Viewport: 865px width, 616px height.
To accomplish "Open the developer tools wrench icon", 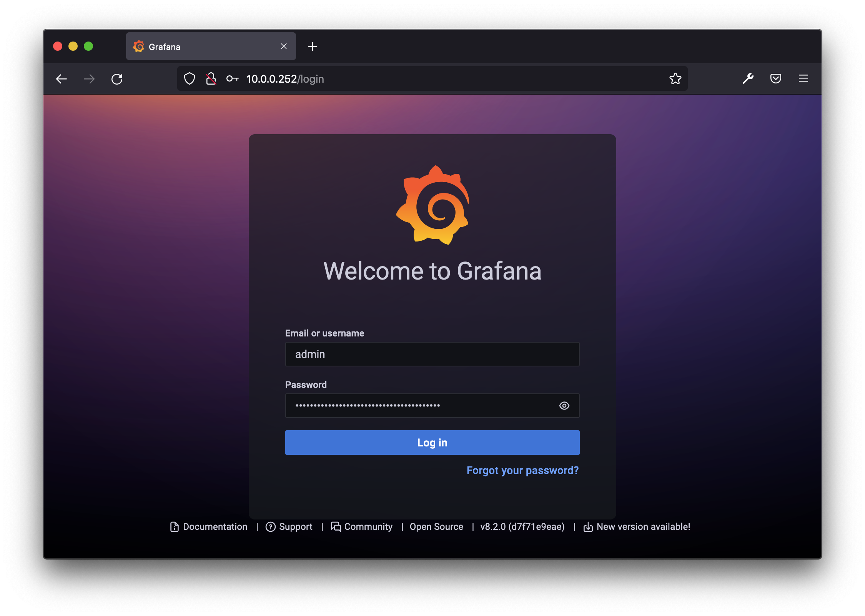I will [748, 79].
